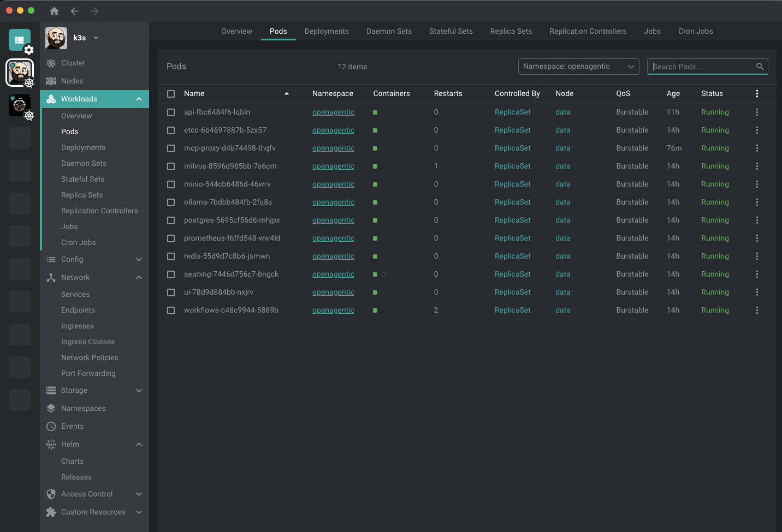This screenshot has width=782, height=532.
Task: Check the mcp-proxy-d4b74498-thqfv pod checkbox
Action: [x=171, y=148]
